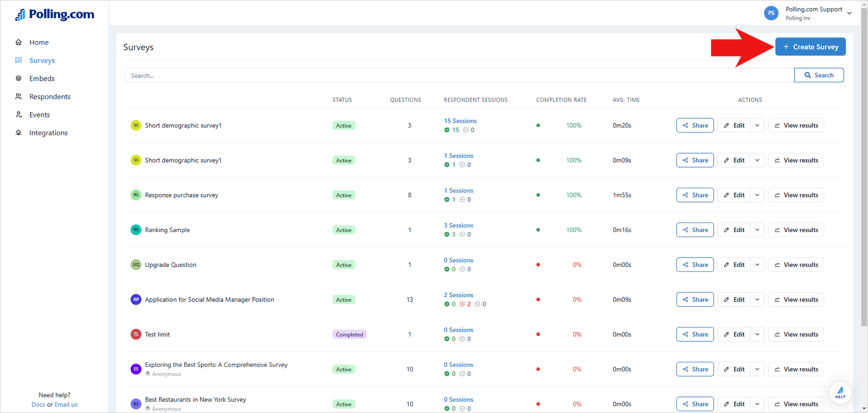This screenshot has height=413, width=868.
Task: Expand Edit options for Upgrade Question
Action: pos(757,265)
